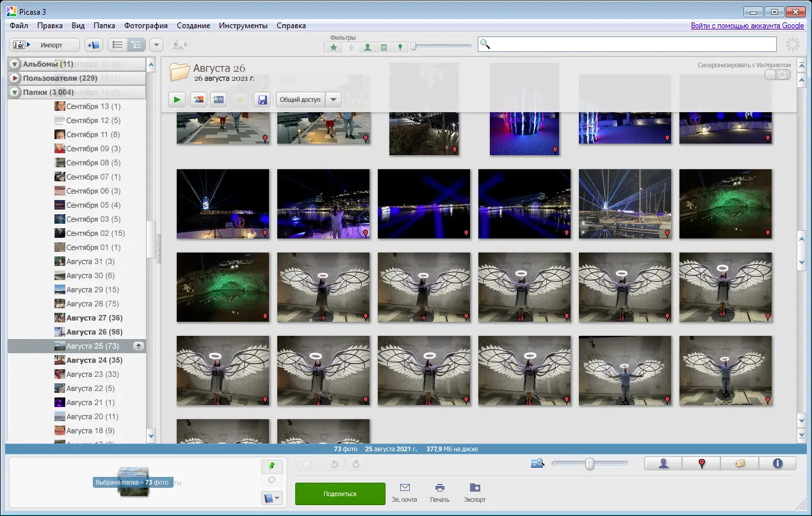The image size is (812, 516).
Task: Open the places panel with the red pin
Action: click(x=701, y=463)
